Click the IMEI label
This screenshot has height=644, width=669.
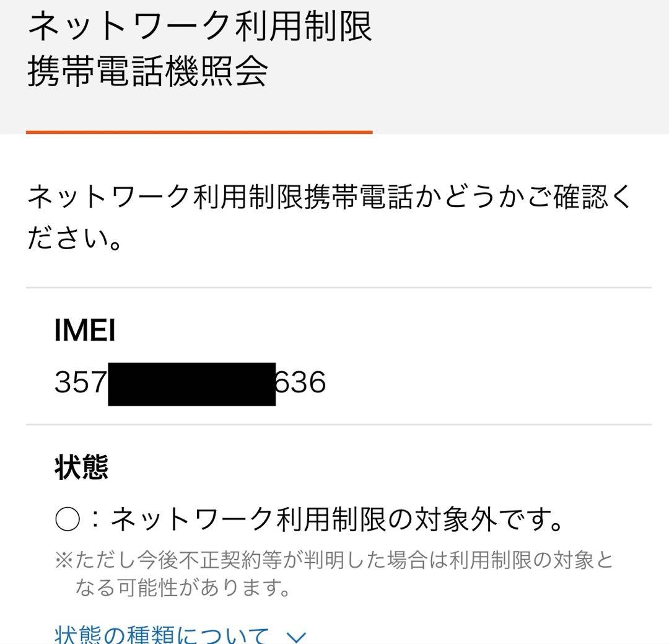85,331
